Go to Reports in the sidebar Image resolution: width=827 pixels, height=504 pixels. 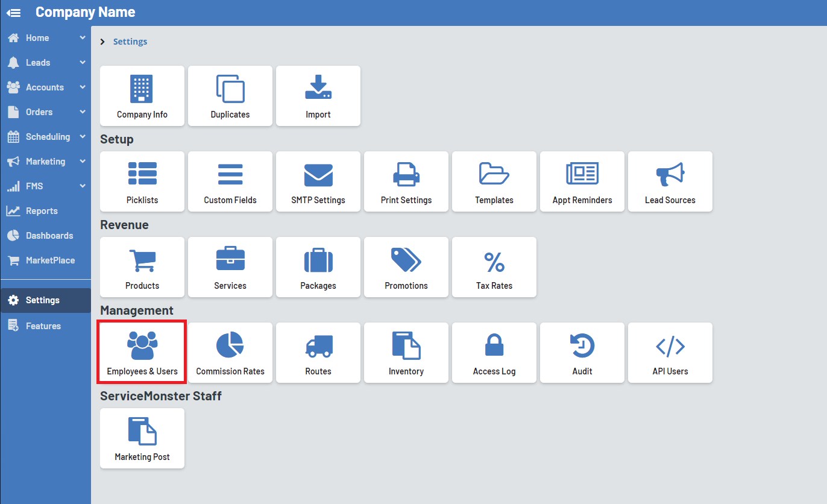(x=42, y=211)
